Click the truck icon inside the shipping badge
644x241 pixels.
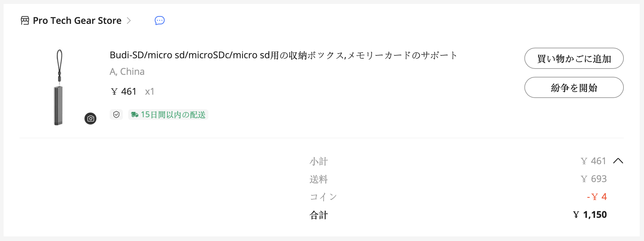134,115
